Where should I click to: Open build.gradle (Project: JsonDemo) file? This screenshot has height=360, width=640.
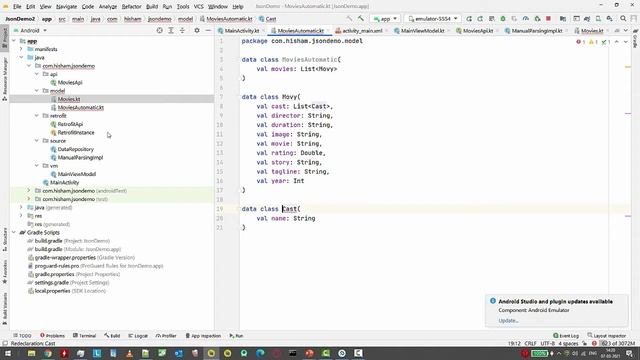coord(68,241)
